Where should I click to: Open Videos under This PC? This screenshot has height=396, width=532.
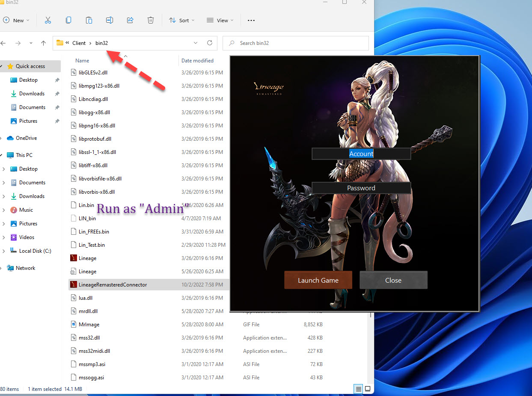click(x=27, y=237)
